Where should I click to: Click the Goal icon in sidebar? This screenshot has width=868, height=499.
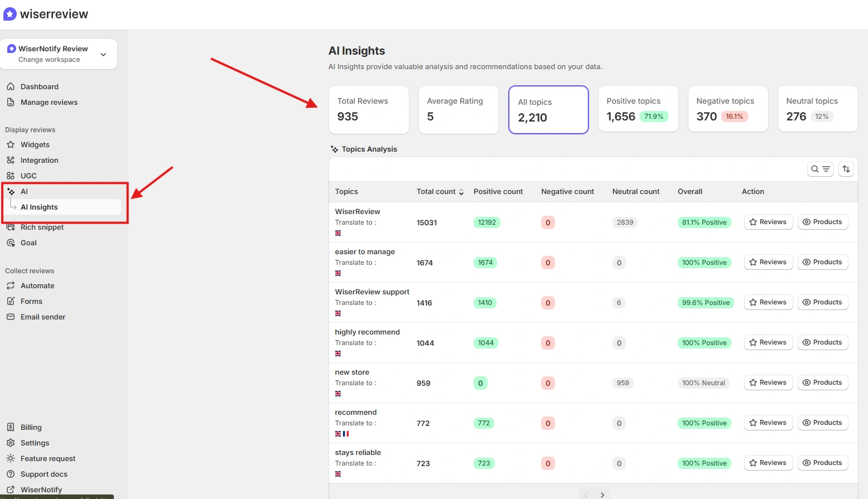(11, 243)
